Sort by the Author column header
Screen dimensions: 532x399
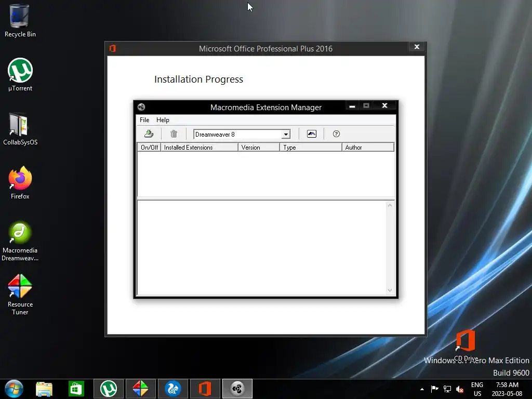[368, 147]
